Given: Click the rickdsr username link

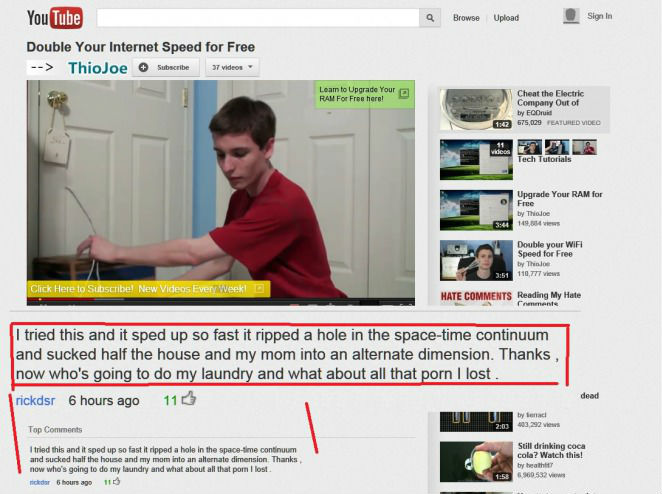Looking at the screenshot, I should click(35, 400).
